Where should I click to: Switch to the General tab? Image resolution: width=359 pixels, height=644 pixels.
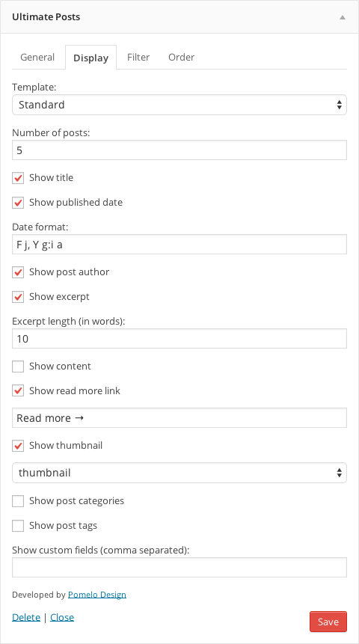pos(37,57)
